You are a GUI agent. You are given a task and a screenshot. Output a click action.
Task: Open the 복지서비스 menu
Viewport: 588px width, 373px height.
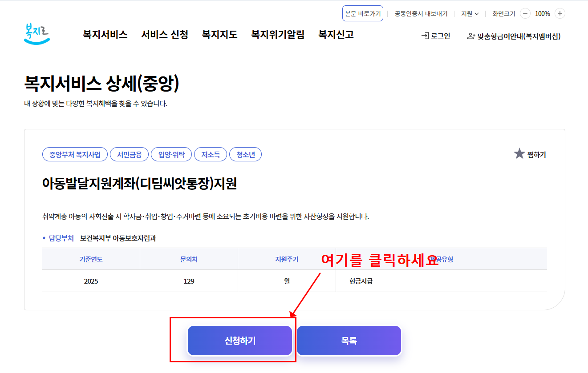(105, 34)
